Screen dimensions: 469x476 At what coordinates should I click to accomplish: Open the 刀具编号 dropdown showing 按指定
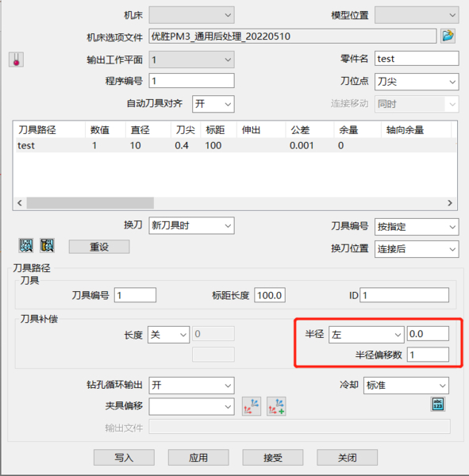[x=417, y=227]
